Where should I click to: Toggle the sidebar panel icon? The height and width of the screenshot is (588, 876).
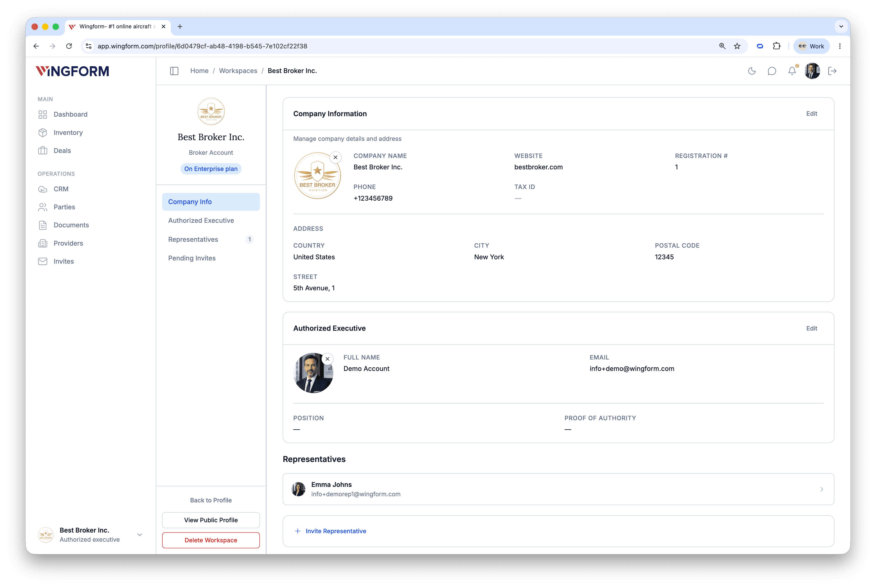tap(174, 71)
